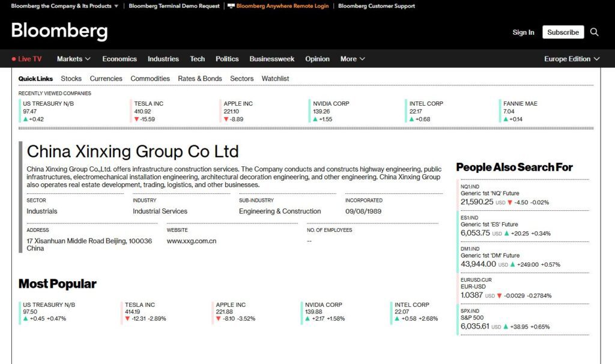This screenshot has width=615, height=364.
Task: Visit the www.xxg.com.cn website link
Action: [192, 241]
